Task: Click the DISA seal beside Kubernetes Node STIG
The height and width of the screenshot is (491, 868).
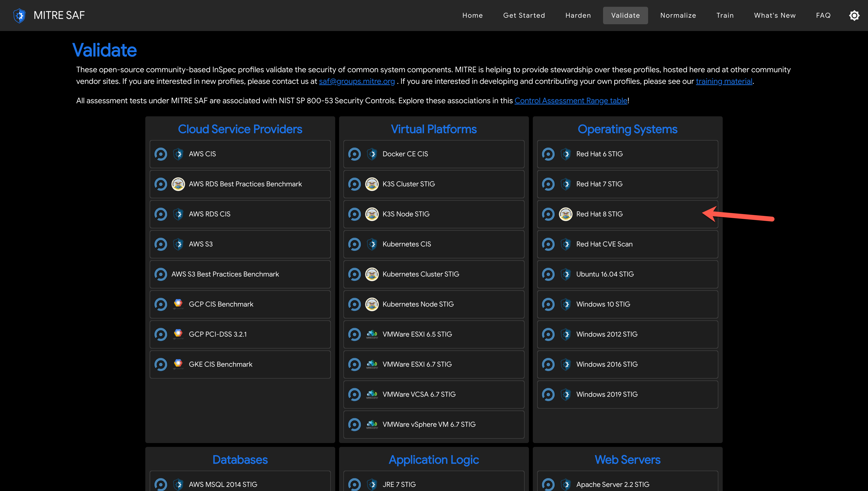Action: point(372,304)
